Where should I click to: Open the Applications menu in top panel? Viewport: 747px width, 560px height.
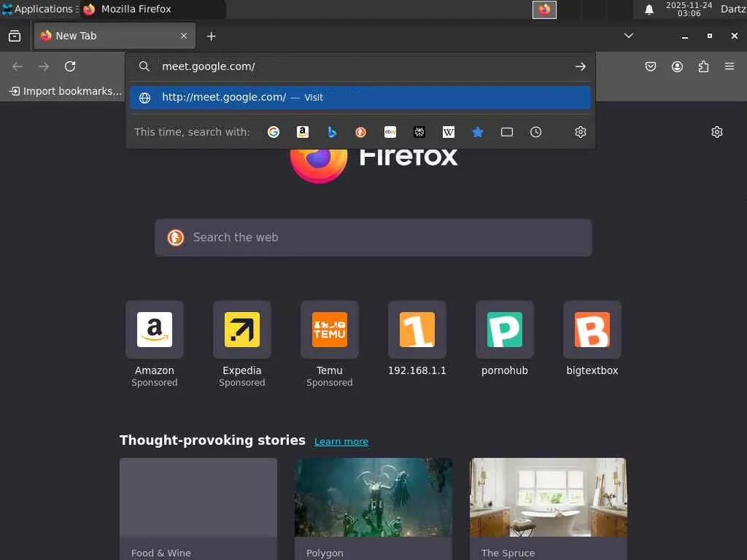click(40, 9)
